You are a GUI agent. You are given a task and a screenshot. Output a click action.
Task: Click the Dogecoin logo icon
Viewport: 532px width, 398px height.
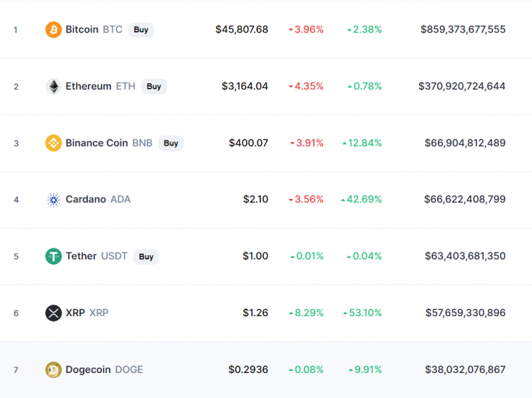[x=53, y=370]
